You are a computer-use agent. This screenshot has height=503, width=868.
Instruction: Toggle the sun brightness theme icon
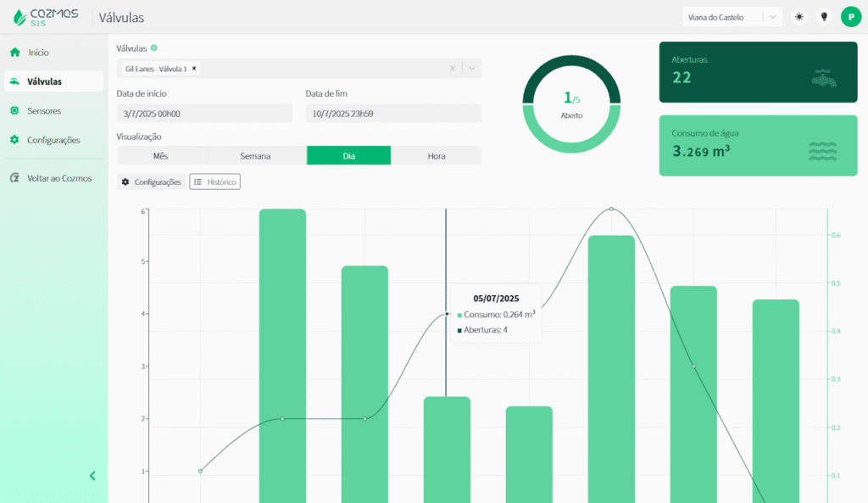798,17
